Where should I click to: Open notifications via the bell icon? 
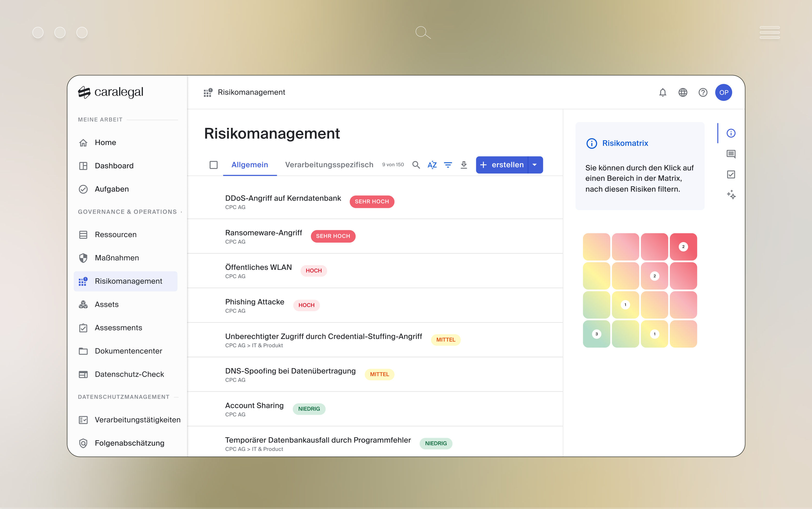click(x=663, y=92)
